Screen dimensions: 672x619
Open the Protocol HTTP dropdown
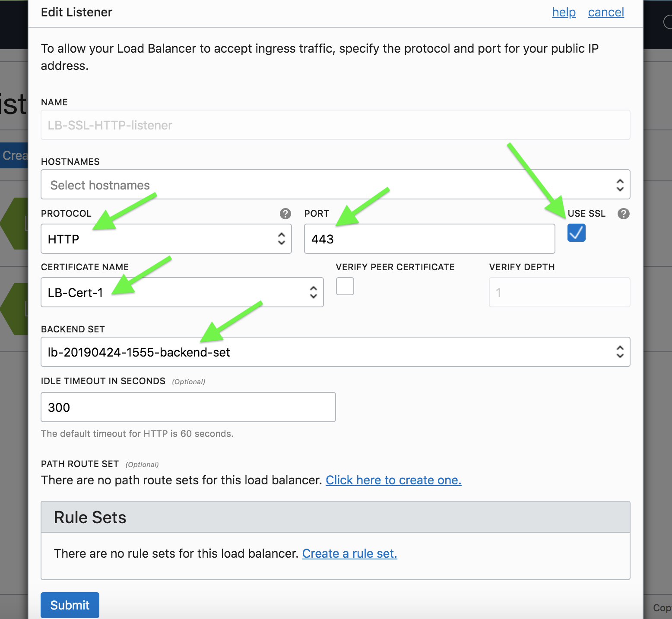coord(166,239)
